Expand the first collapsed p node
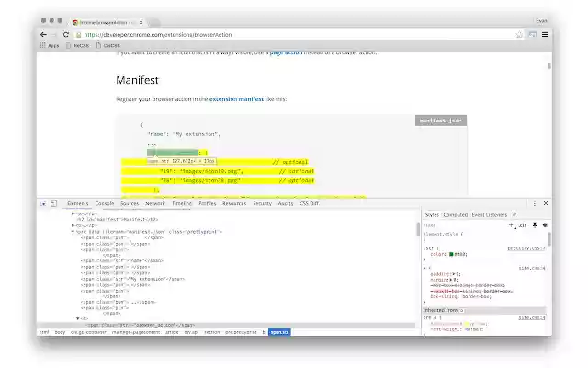 (x=73, y=213)
